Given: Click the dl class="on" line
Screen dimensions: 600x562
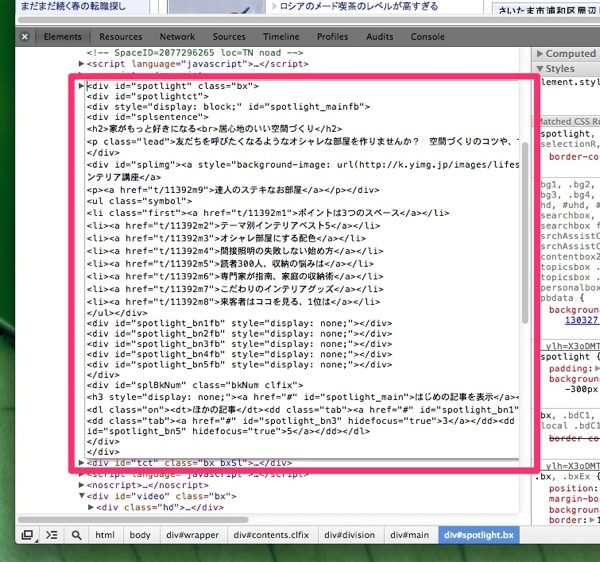Looking at the screenshot, I should pos(303,410).
